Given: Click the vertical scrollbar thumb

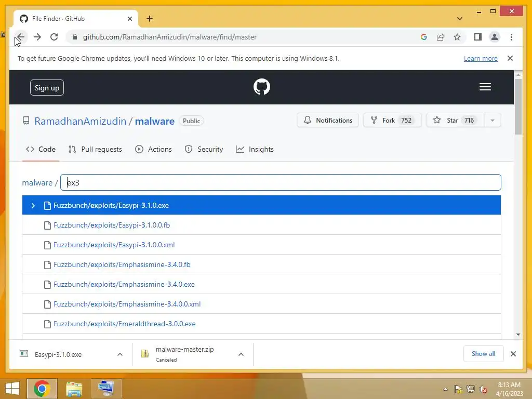Looking at the screenshot, I should [518, 107].
